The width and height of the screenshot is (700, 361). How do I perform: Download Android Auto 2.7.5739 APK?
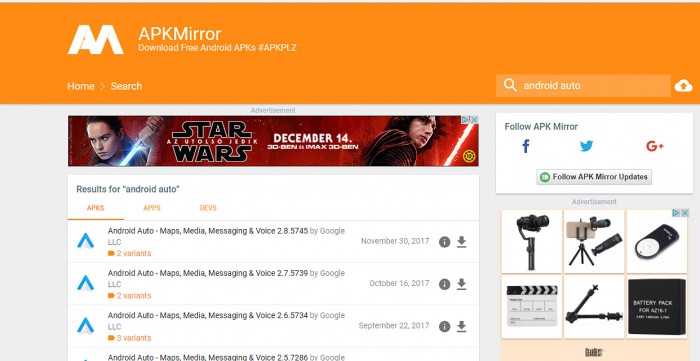point(462,284)
